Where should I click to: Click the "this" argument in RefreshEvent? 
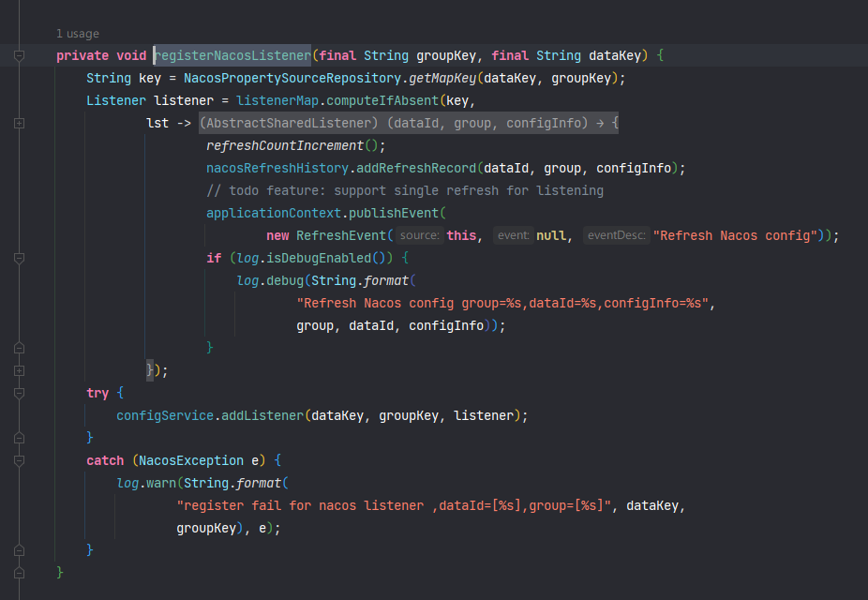click(x=462, y=236)
